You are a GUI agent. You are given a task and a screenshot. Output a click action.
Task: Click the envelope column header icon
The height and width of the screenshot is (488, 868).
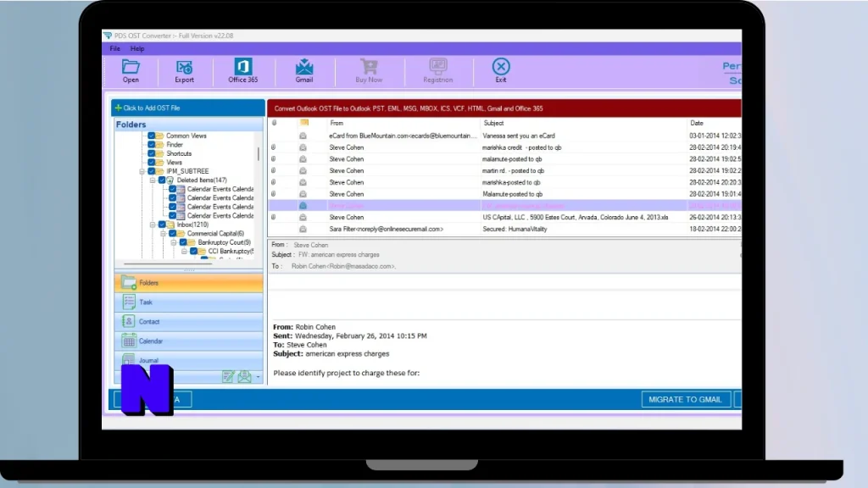304,123
